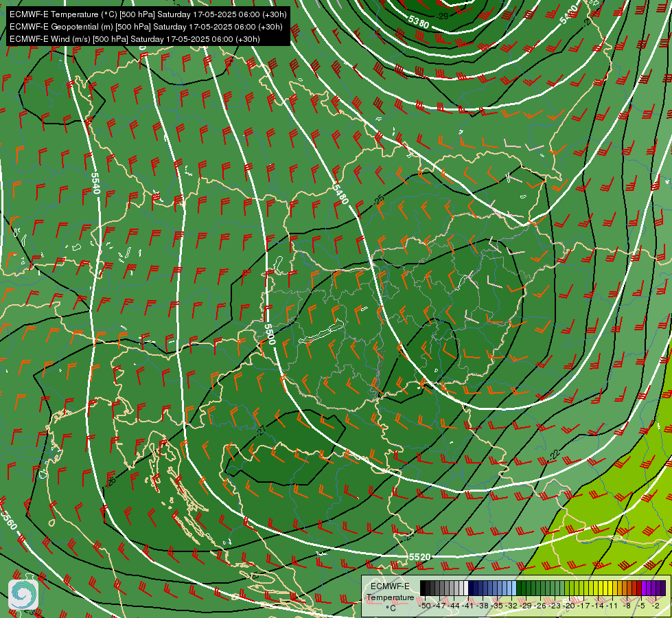
Task: Click the -22 isotherm label
Action: (x=555, y=455)
